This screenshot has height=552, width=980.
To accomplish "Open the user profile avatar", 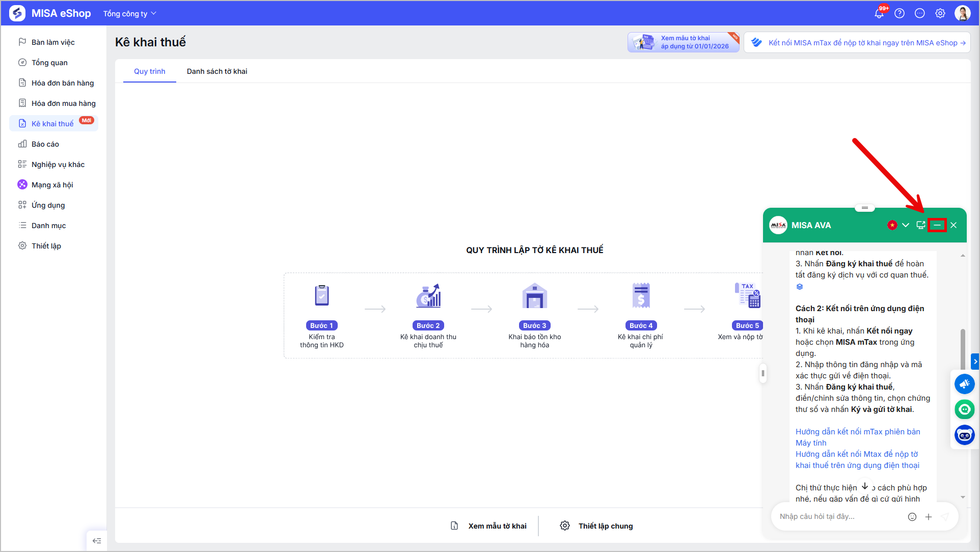I will point(963,13).
